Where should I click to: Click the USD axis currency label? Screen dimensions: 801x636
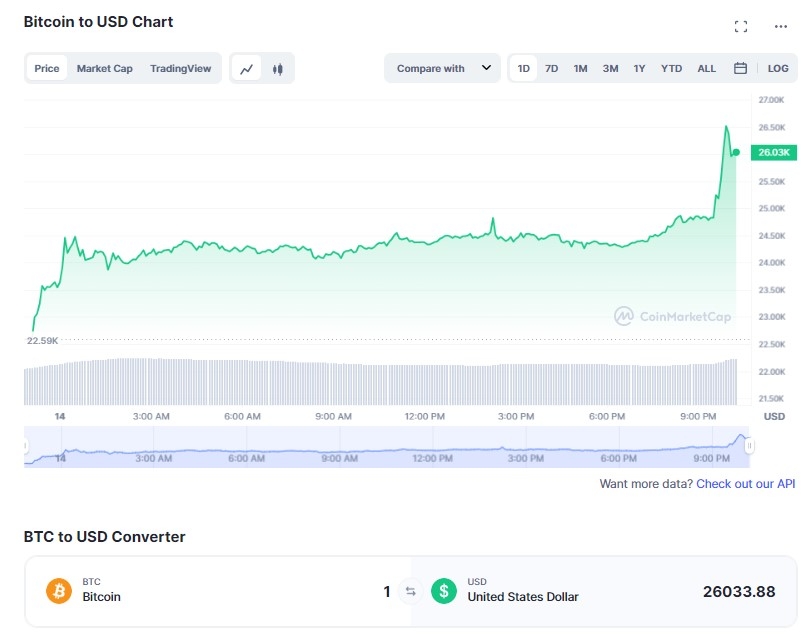click(x=774, y=416)
